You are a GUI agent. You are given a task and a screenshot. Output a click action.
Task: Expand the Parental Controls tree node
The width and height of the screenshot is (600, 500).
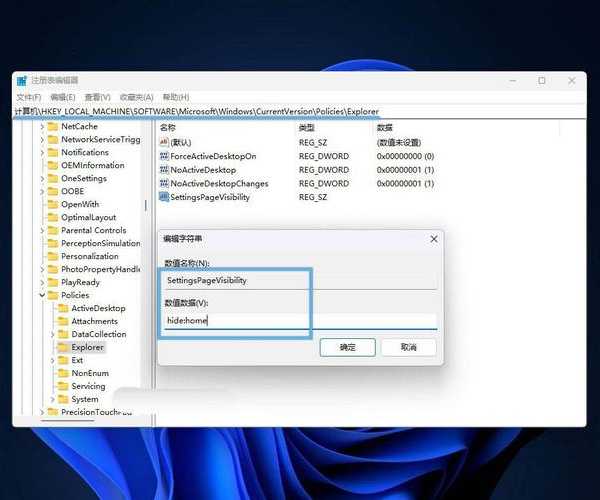click(43, 230)
